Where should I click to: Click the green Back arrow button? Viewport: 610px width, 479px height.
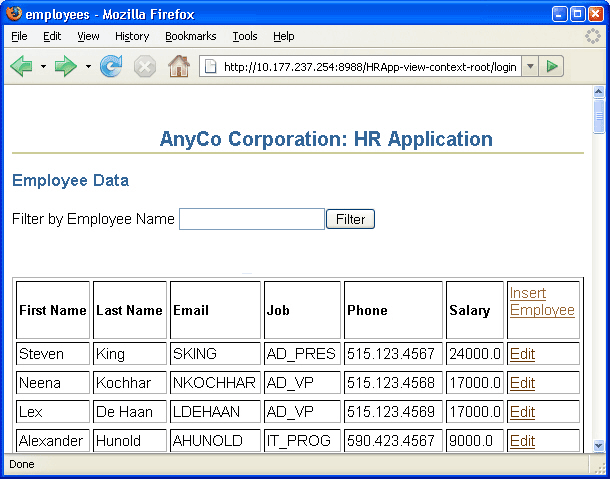click(x=21, y=67)
